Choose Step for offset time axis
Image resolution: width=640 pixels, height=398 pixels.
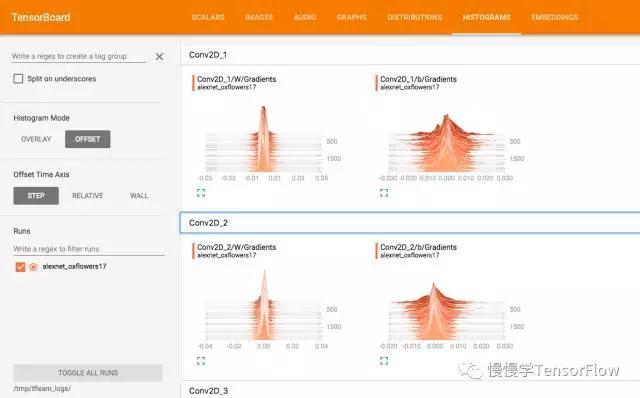pos(36,196)
